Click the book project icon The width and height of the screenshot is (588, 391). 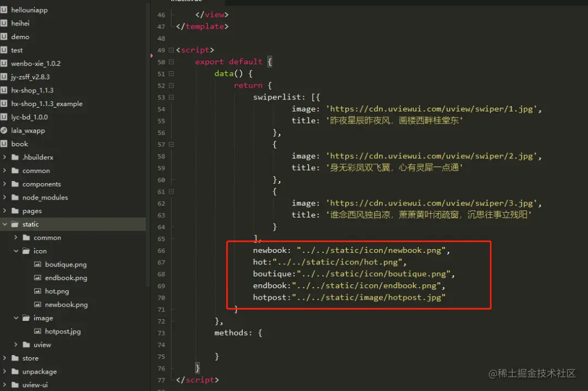[x=4, y=144]
